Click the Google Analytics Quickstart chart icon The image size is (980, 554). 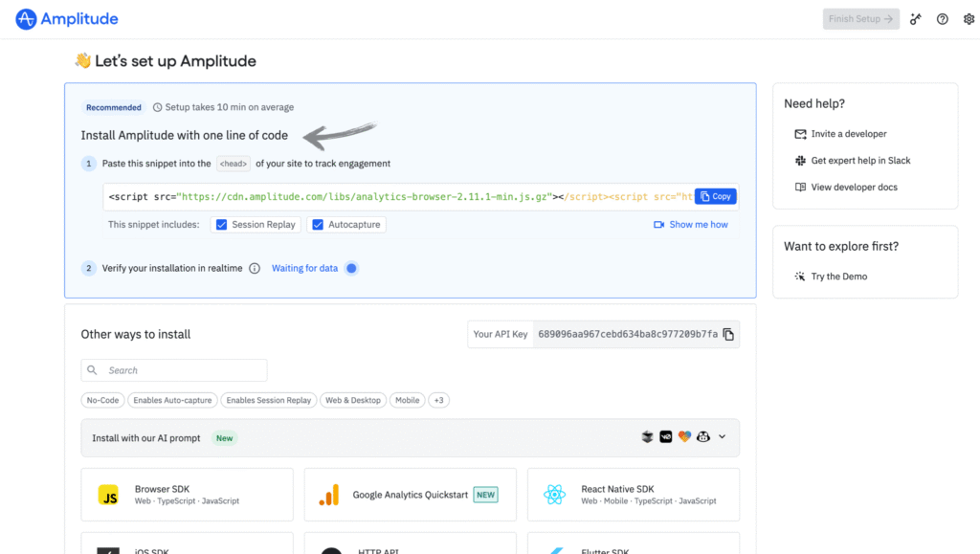pos(329,495)
